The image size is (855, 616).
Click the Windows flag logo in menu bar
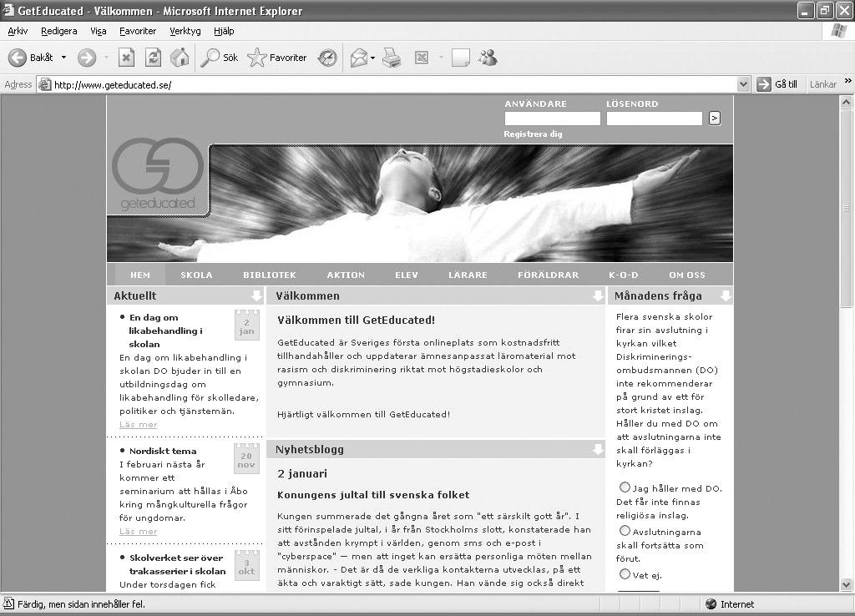click(838, 31)
